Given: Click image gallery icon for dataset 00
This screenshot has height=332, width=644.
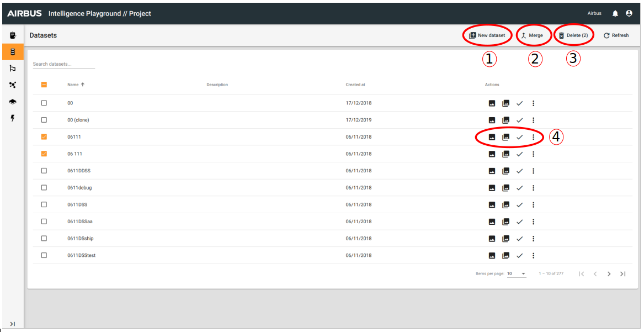Looking at the screenshot, I should (505, 103).
